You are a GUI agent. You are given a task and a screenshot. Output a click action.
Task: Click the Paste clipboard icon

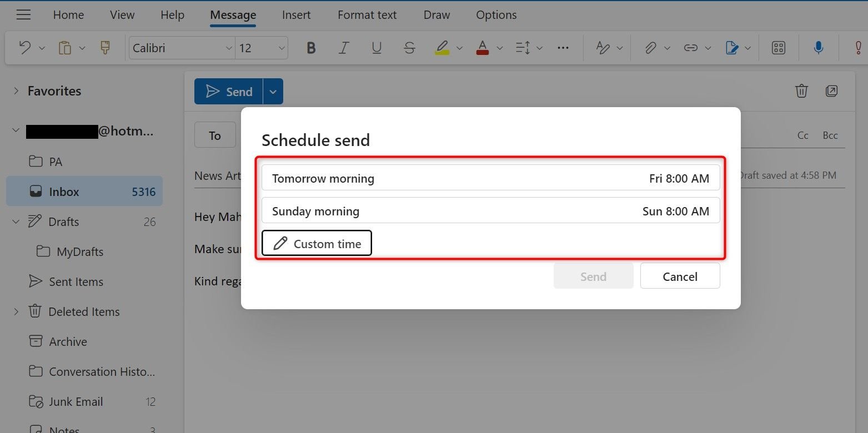pos(65,48)
